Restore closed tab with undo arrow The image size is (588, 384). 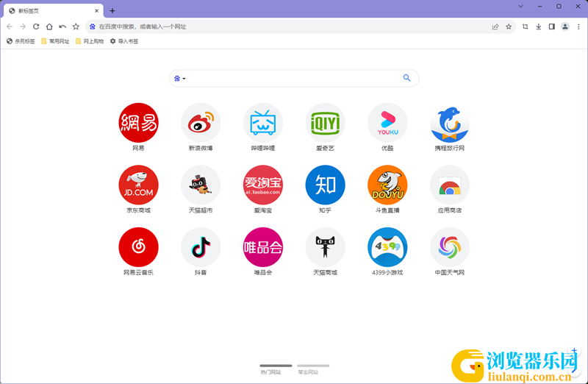point(62,26)
